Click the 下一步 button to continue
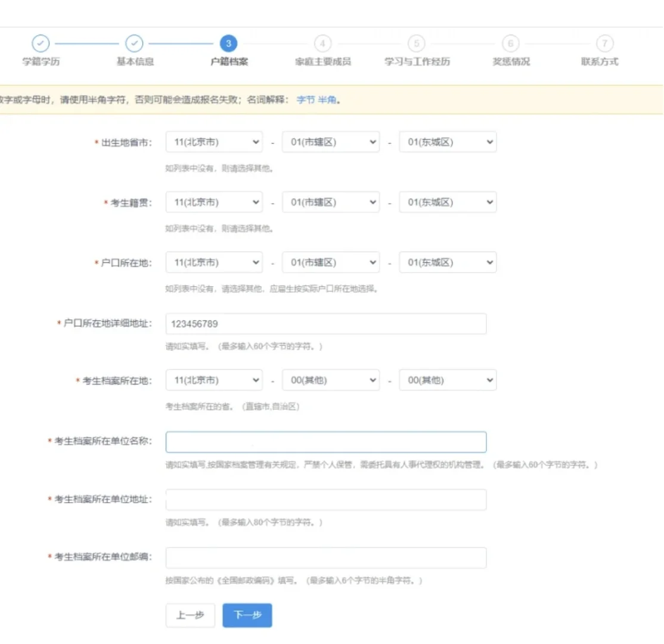Image resolution: width=664 pixels, height=644 pixels. pyautogui.click(x=247, y=615)
